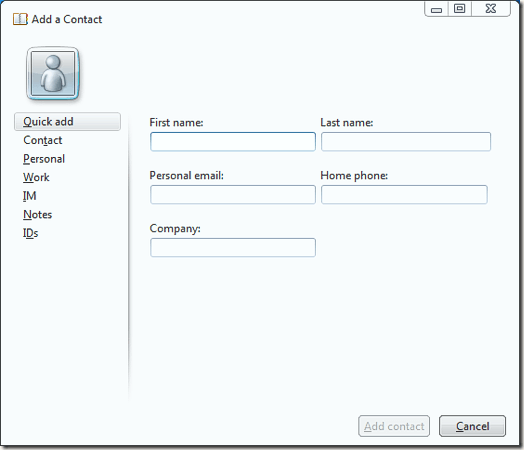Close the Add a Contact window
The height and width of the screenshot is (450, 524).
click(x=491, y=9)
